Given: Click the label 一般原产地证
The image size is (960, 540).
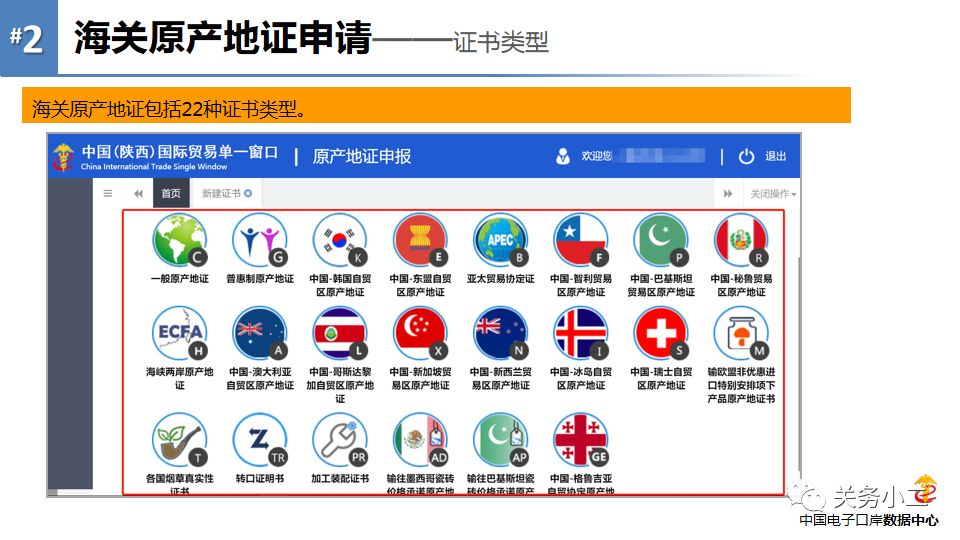Looking at the screenshot, I should click(x=180, y=279).
